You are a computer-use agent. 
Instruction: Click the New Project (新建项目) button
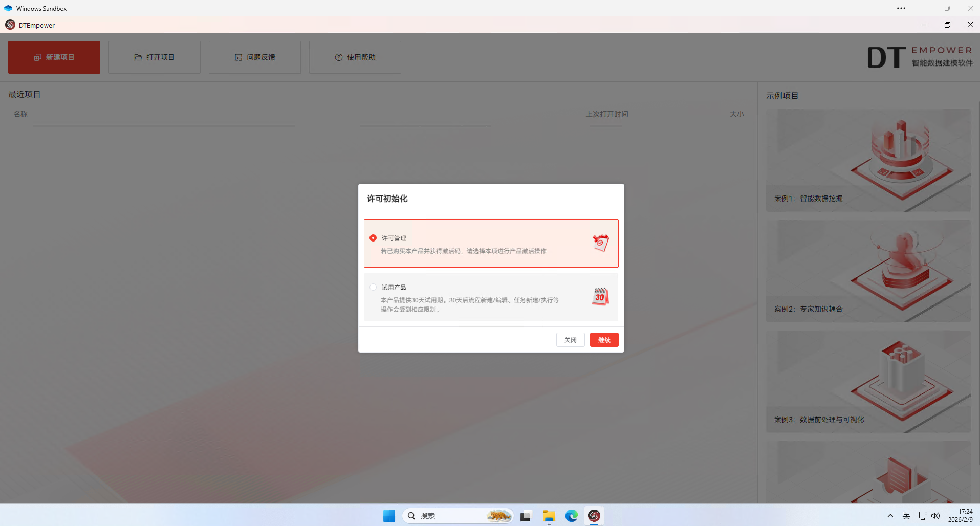click(54, 57)
